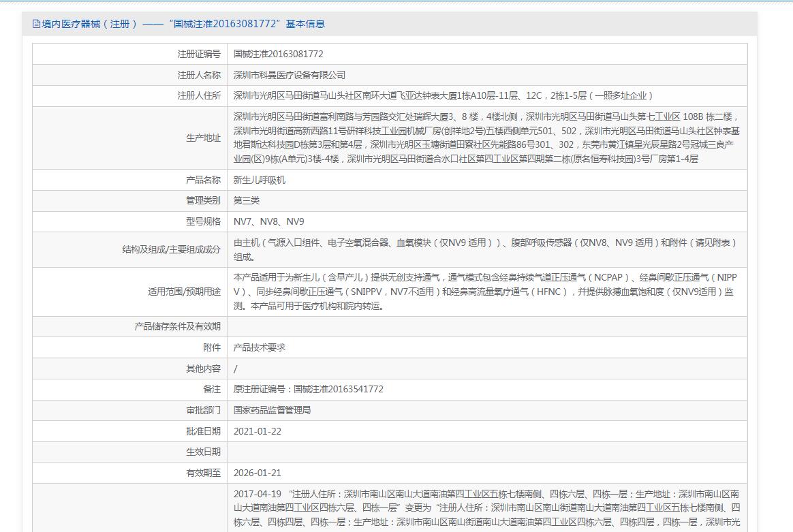This screenshot has width=793, height=532.
Task: Click the model specification NV7、NV8、NV9
Action: 268,222
